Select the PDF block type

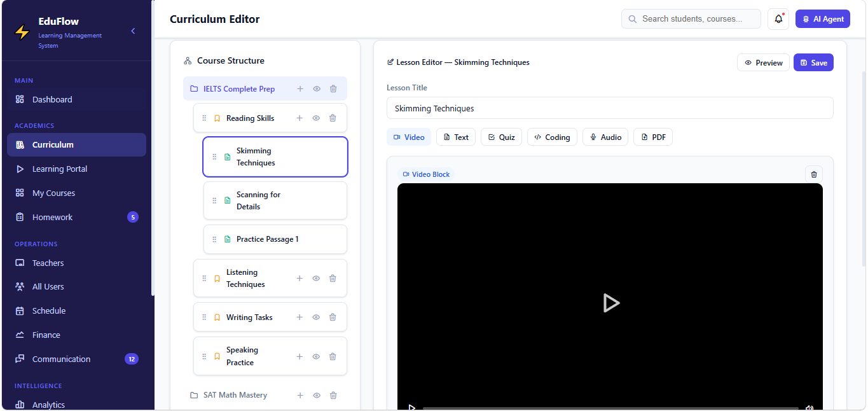pyautogui.click(x=653, y=137)
